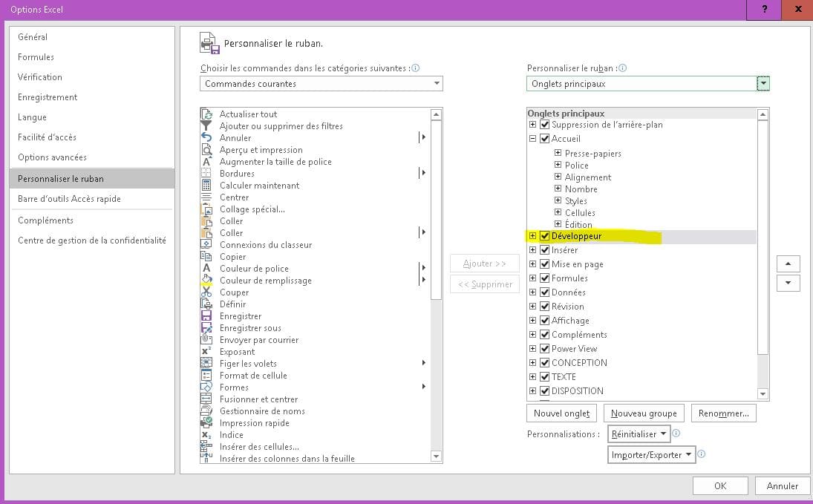Click the Annuler button at dialog bottom
This screenshot has width=813, height=504.
click(782, 486)
